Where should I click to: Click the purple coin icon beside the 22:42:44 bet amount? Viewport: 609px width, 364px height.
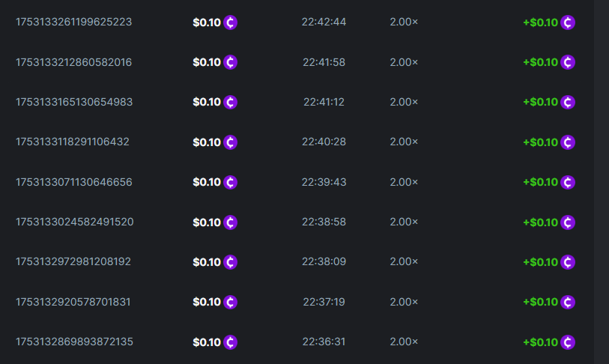231,22
